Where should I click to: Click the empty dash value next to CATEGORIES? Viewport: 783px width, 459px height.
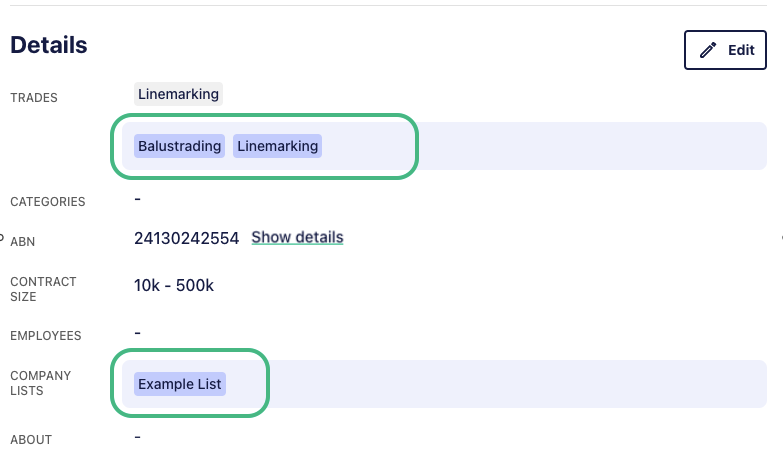137,199
